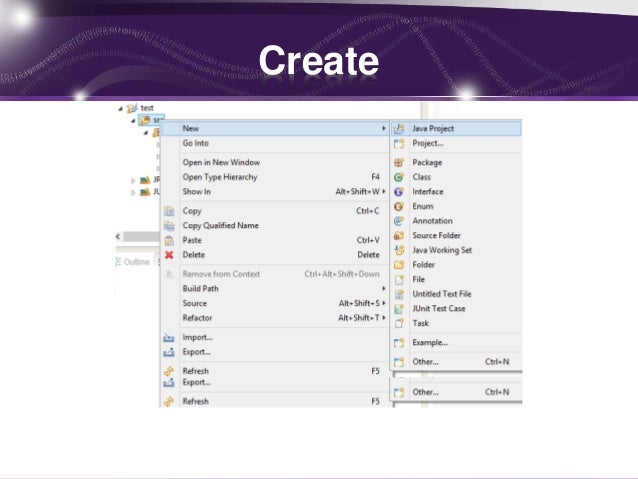Click the red Delete X icon

pos(169,255)
